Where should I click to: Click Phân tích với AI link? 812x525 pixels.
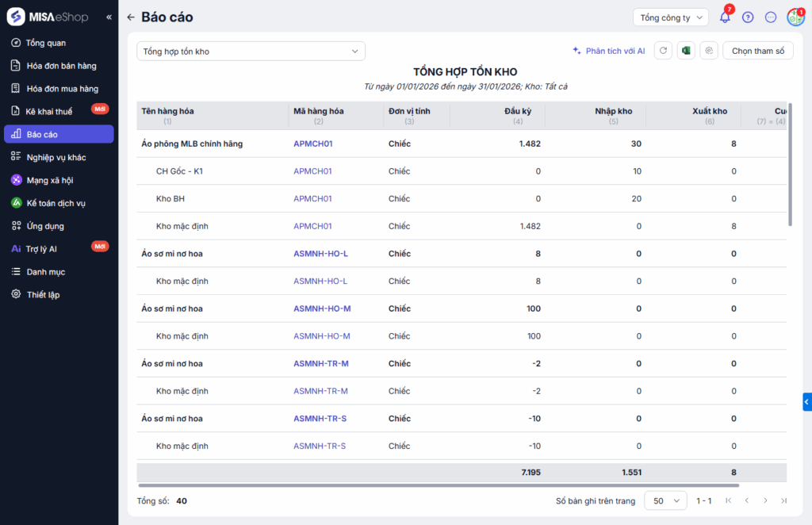(608, 51)
